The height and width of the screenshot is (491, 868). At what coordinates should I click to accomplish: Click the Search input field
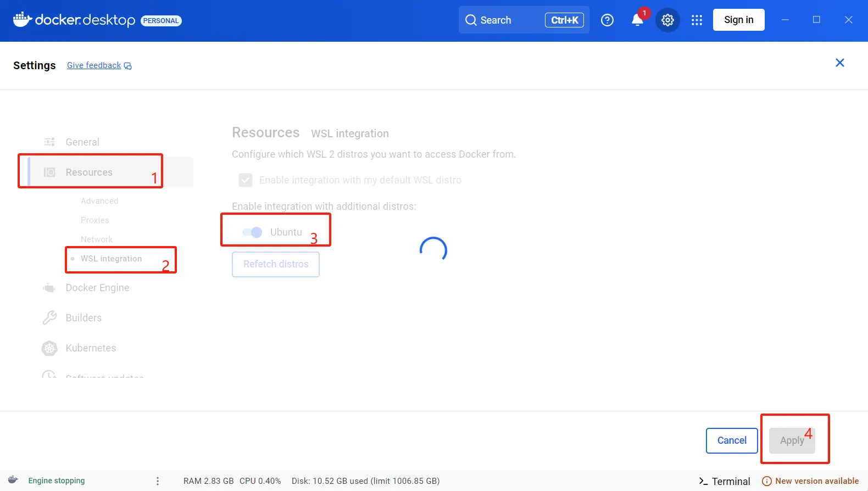(x=524, y=20)
